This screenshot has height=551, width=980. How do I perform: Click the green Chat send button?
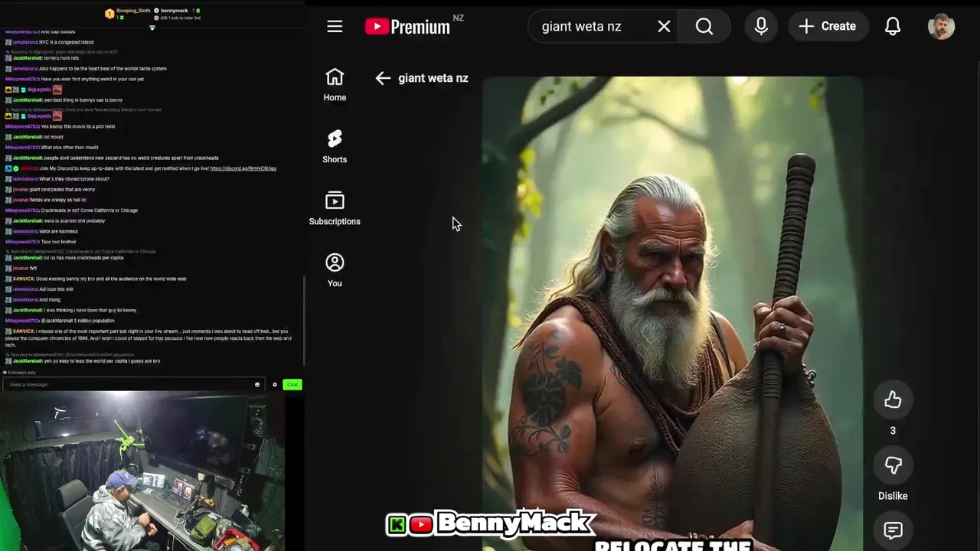click(292, 384)
